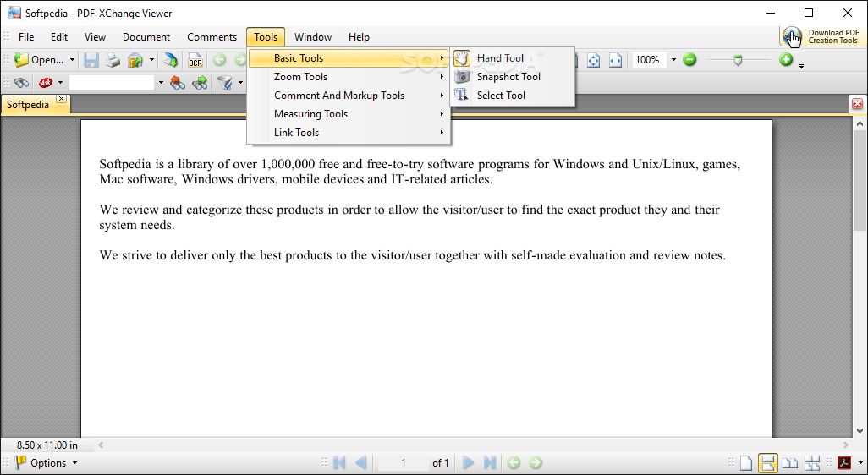This screenshot has height=475, width=868.
Task: Click the Open folder icon in toolbar
Action: point(21,60)
